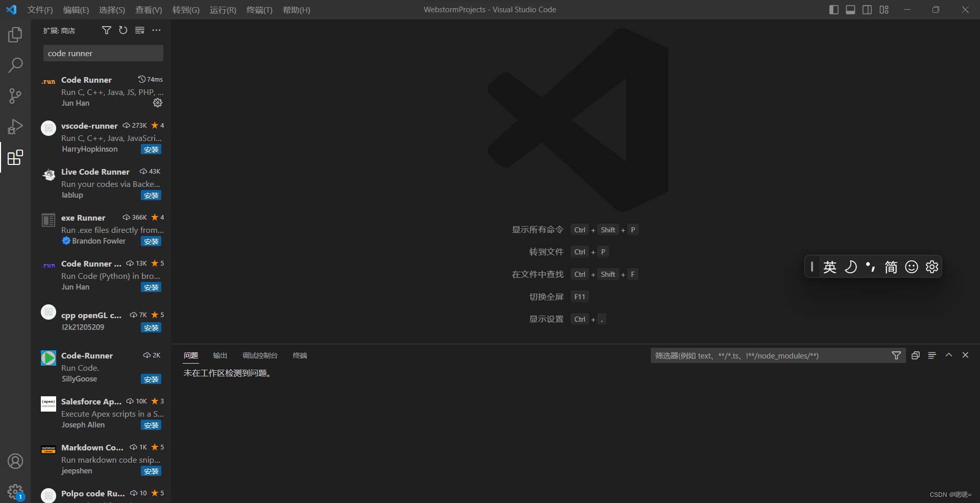Click in the extension search field
The height and width of the screenshot is (503, 980).
[x=103, y=53]
